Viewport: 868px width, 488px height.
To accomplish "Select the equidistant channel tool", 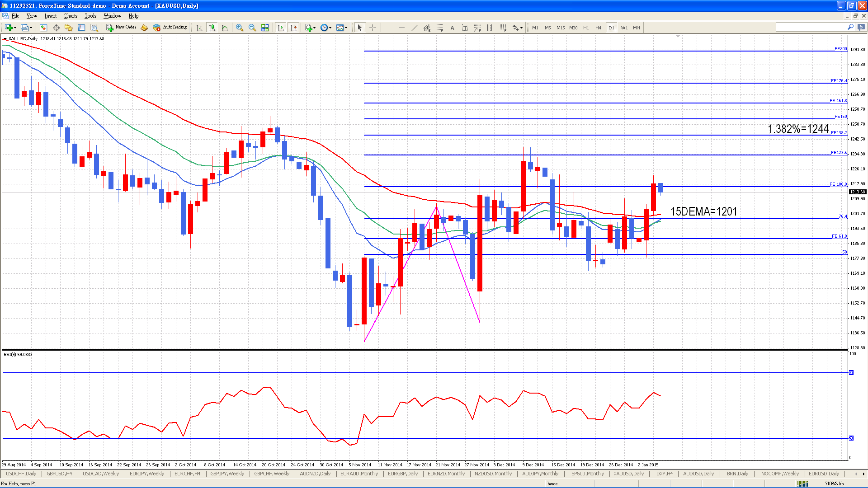I will [427, 28].
